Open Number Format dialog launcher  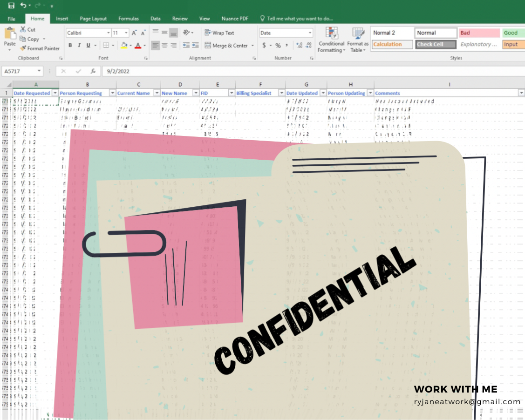click(312, 58)
